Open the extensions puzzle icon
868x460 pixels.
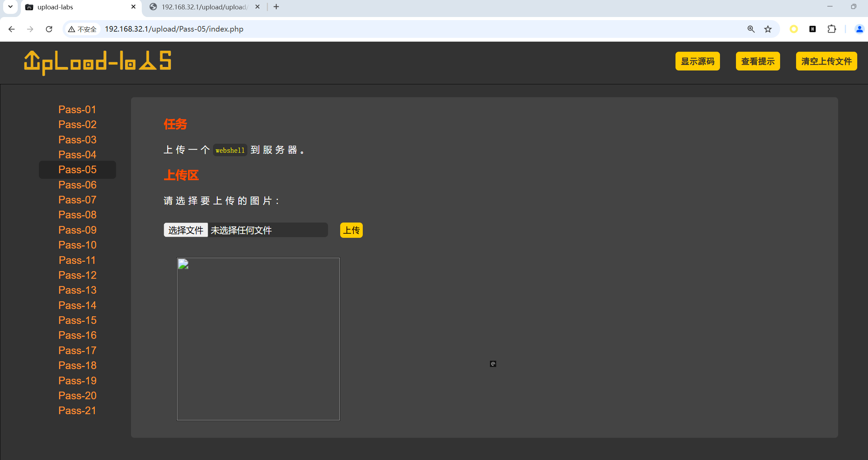coord(832,29)
